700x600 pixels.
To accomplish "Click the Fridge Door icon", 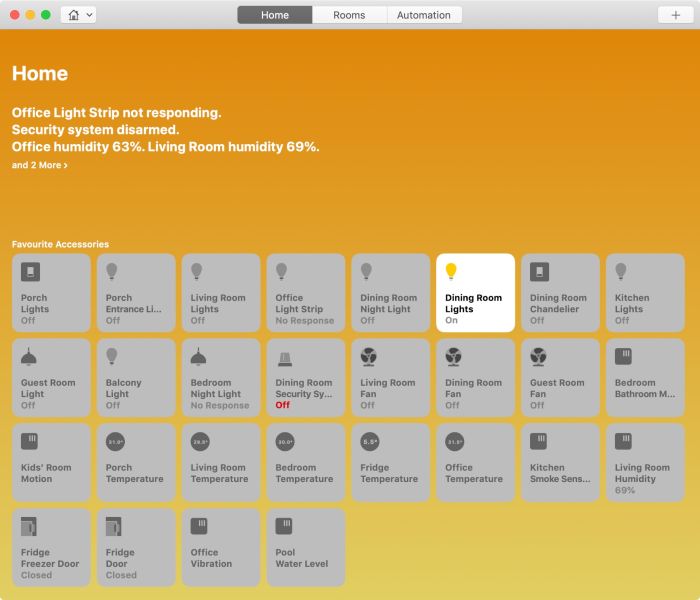I will 114,526.
